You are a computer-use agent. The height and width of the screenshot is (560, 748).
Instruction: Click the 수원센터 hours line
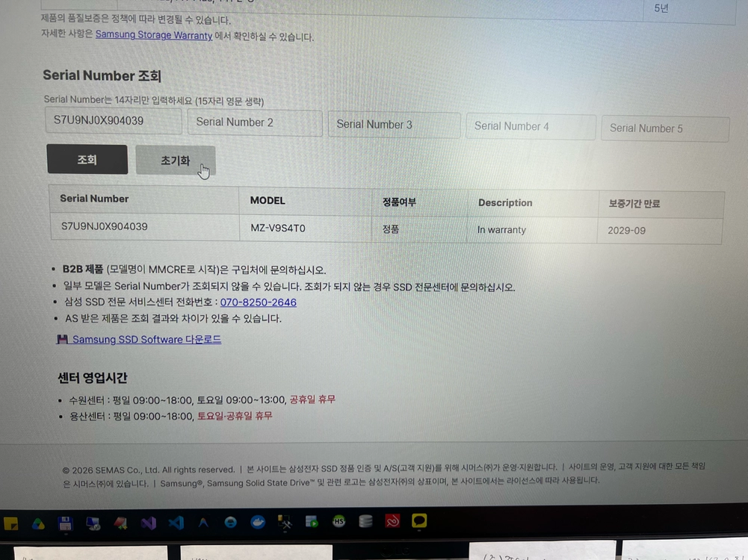coord(203,400)
